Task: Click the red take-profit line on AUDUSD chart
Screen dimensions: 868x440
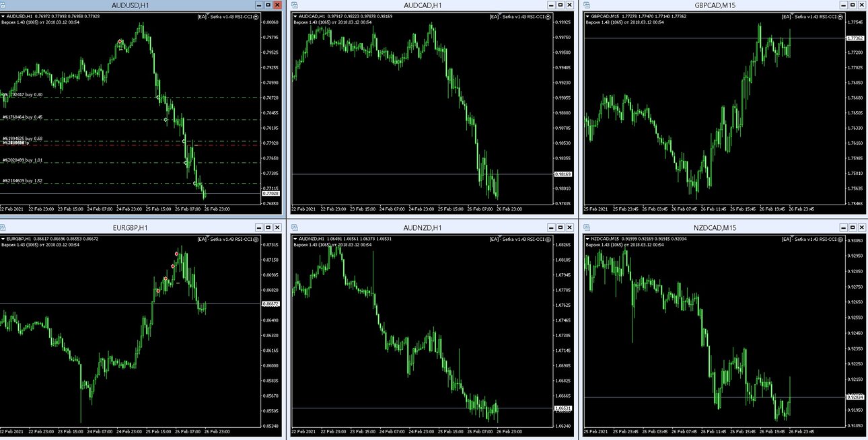Action: [129, 145]
